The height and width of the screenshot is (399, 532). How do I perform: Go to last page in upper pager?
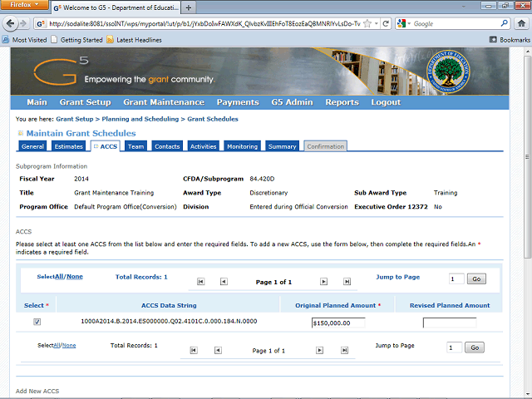[x=347, y=282]
